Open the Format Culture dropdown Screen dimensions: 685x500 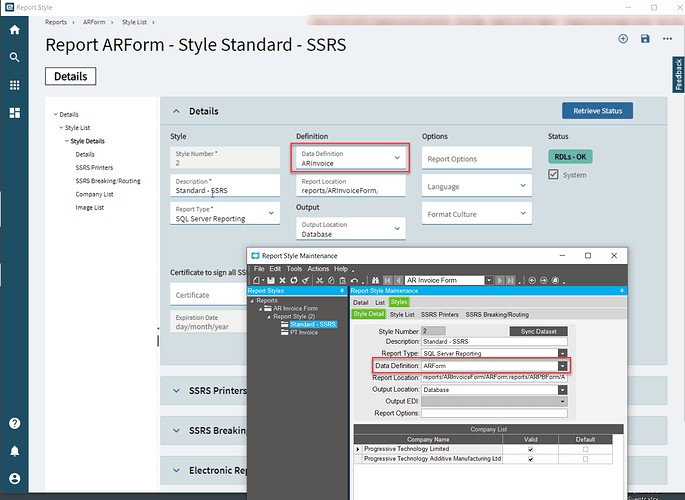[x=523, y=213]
